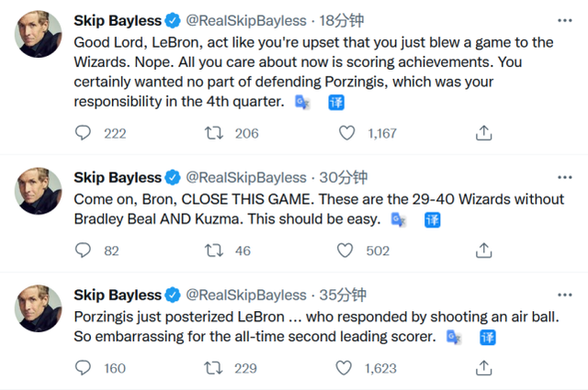Image resolution: width=588 pixels, height=390 pixels.
Task: Like the tweet with 1,623 likes
Action: pyautogui.click(x=347, y=368)
